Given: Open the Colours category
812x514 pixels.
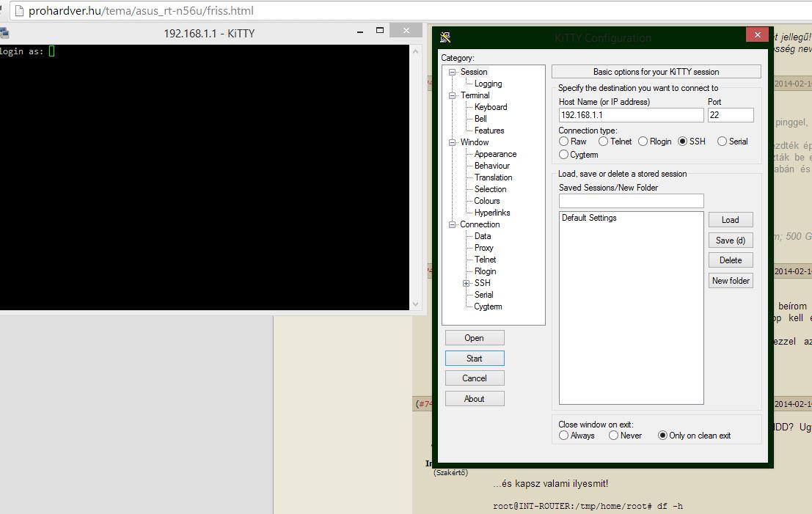Looking at the screenshot, I should (487, 201).
